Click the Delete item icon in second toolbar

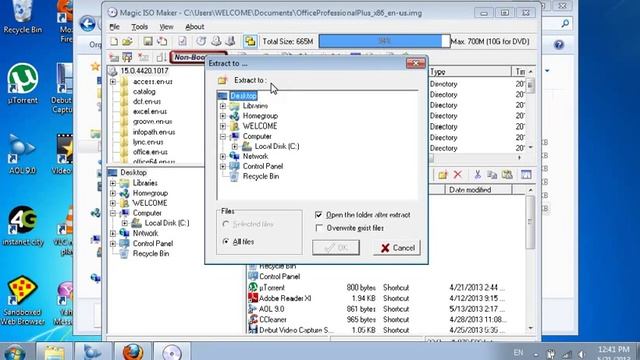coord(143,57)
